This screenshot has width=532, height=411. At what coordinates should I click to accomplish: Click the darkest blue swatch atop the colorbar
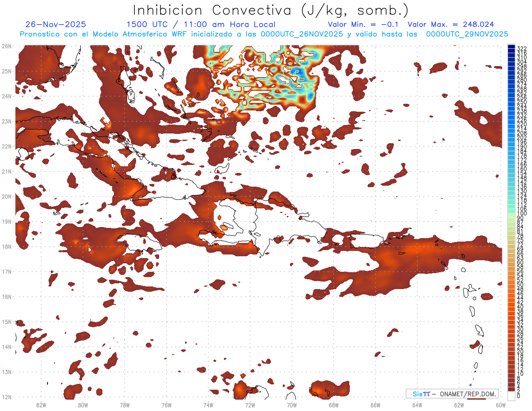point(512,47)
